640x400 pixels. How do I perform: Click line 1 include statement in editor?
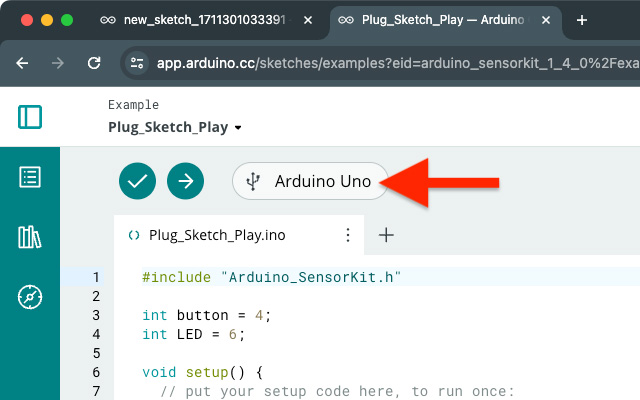click(271, 277)
